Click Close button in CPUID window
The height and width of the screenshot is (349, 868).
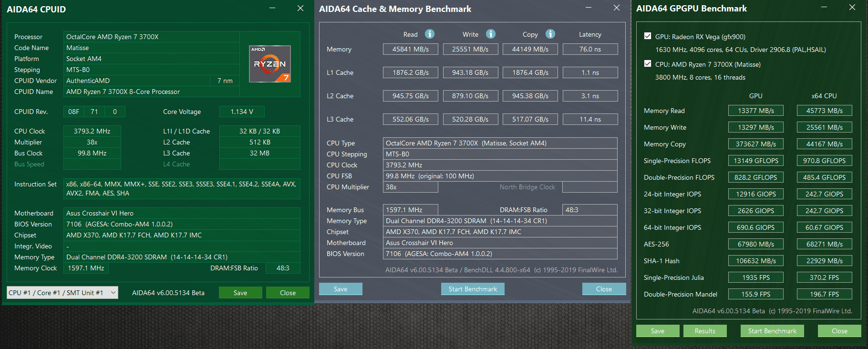tap(288, 293)
